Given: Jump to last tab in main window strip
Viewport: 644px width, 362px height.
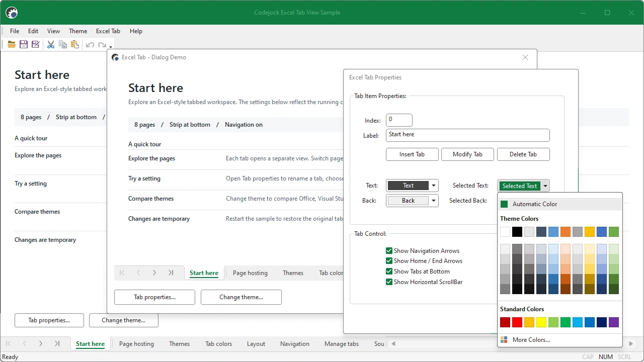Looking at the screenshot, I should [x=57, y=343].
